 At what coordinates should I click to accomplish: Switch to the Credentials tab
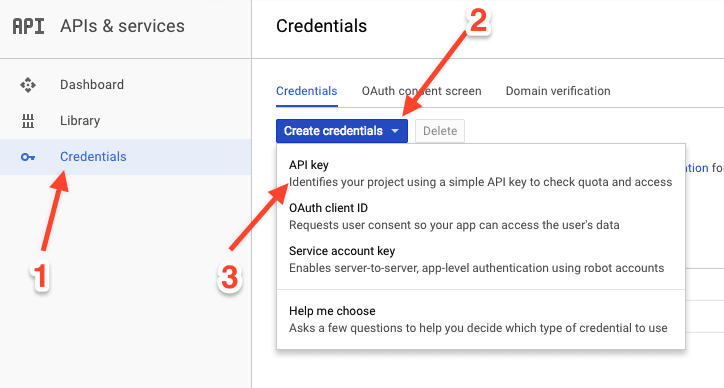[307, 91]
